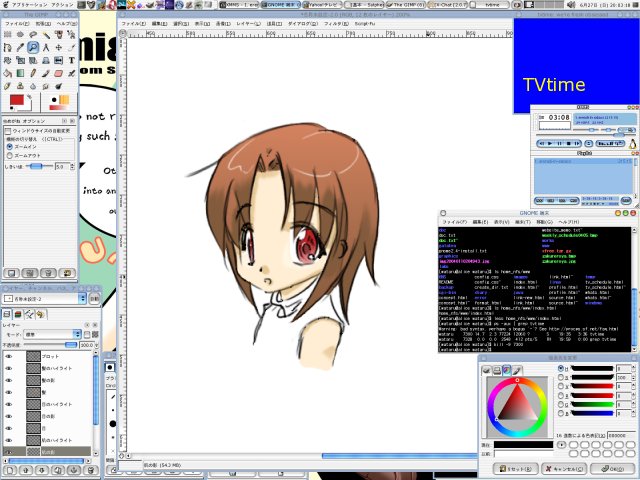Anchor the floating layer button
640x480 pixels.
(74, 471)
